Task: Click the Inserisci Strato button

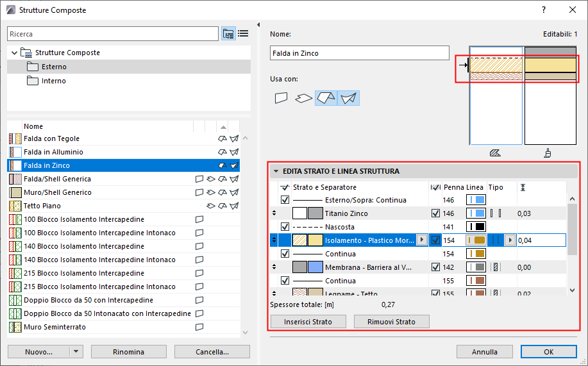Action: tap(308, 322)
